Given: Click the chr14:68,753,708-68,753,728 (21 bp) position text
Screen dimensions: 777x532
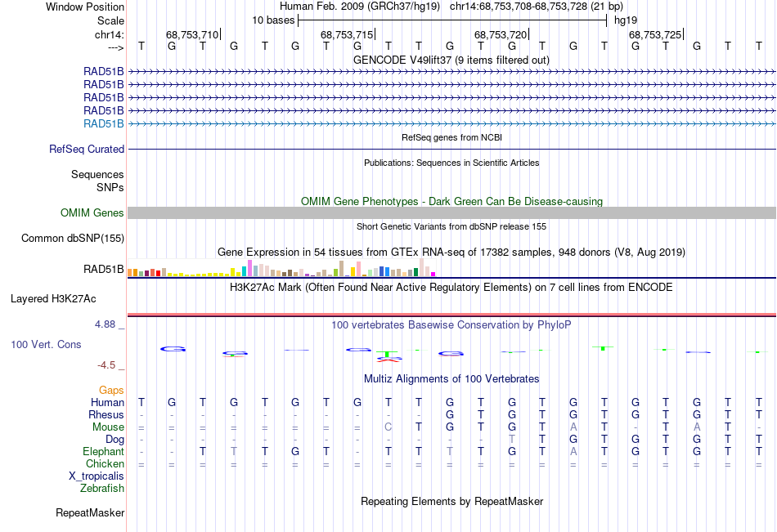Looking at the screenshot, I should click(537, 7).
